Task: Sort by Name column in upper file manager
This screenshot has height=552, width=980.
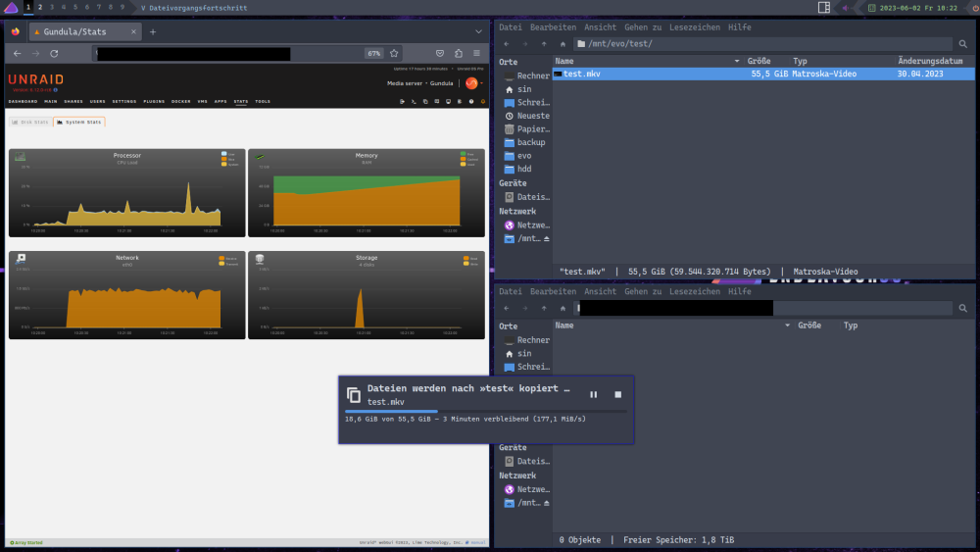Action: [648, 61]
